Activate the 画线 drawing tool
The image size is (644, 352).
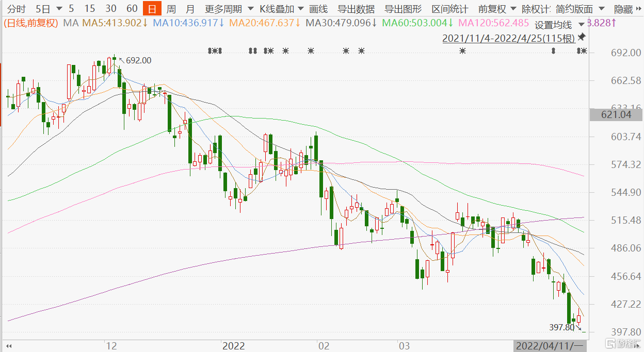pyautogui.click(x=318, y=9)
